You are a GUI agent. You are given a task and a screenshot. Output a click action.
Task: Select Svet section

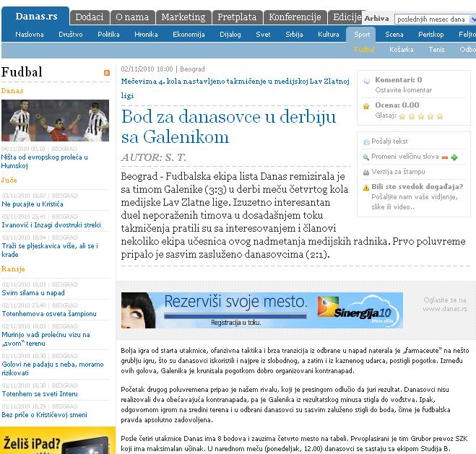pos(263,34)
